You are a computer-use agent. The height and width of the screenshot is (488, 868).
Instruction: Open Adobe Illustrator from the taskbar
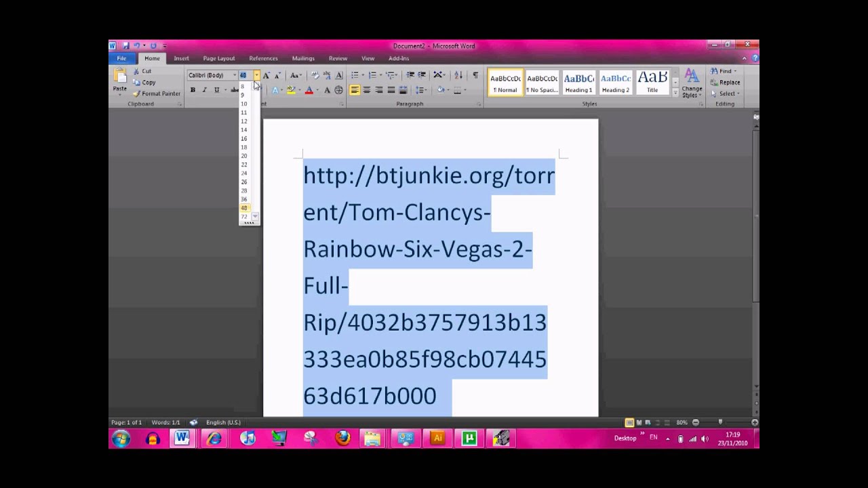(437, 439)
